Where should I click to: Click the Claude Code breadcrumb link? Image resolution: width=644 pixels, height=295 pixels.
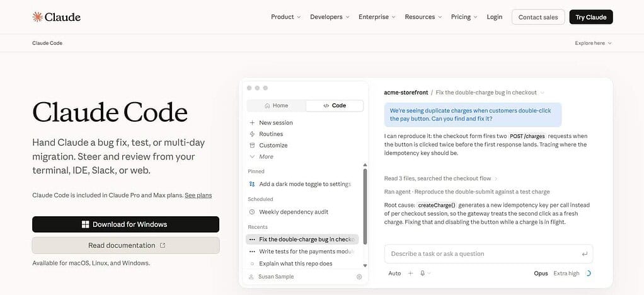point(47,43)
